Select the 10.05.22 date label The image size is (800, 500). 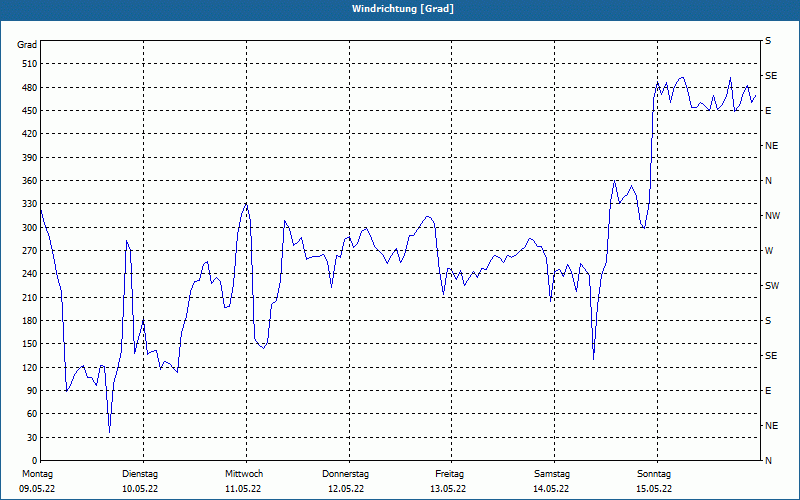point(140,489)
